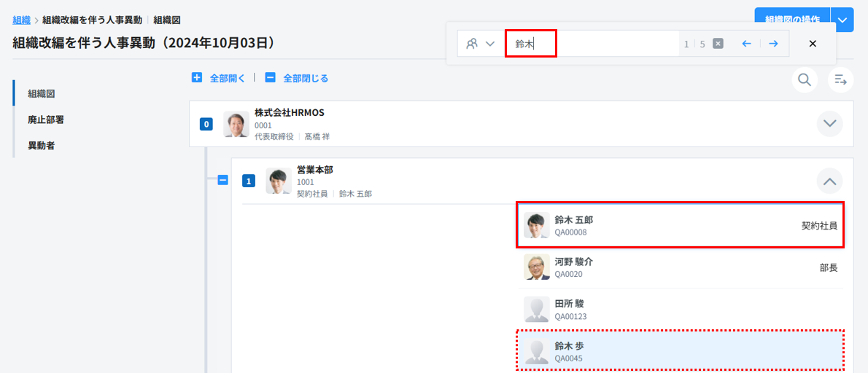
Task: Go to previous search result arrow
Action: pos(746,44)
